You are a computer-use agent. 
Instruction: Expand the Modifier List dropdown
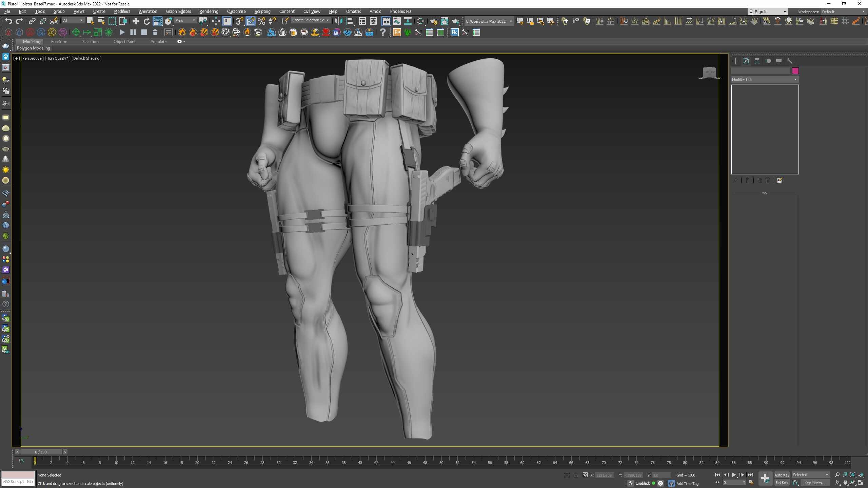click(x=764, y=80)
